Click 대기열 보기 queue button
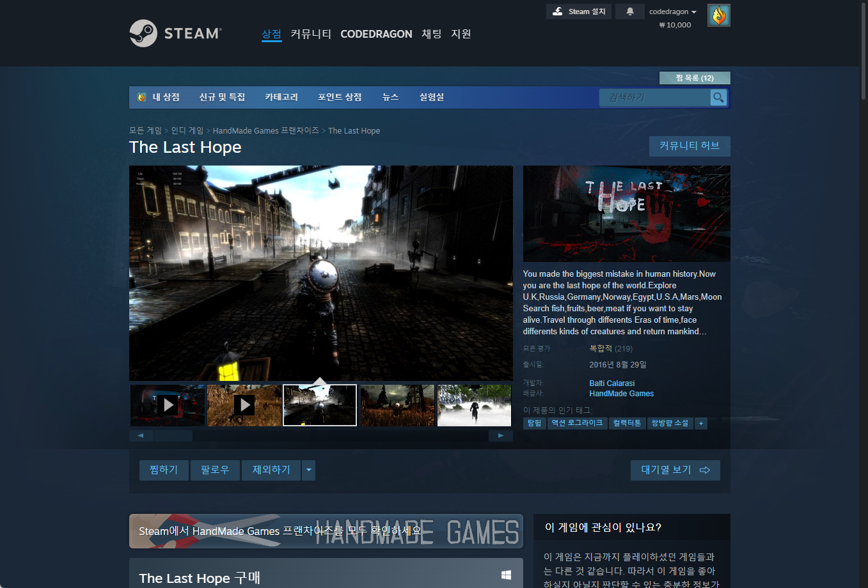Viewport: 868px width, 588px height. pos(675,470)
